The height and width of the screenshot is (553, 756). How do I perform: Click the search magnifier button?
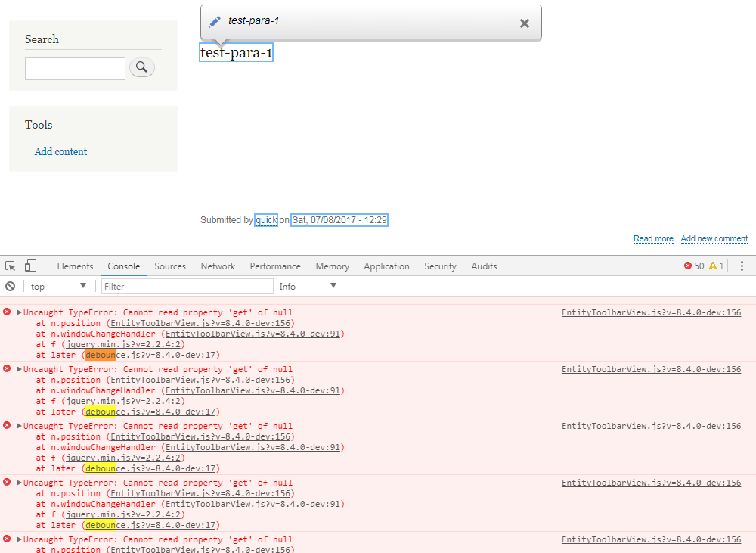[142, 67]
